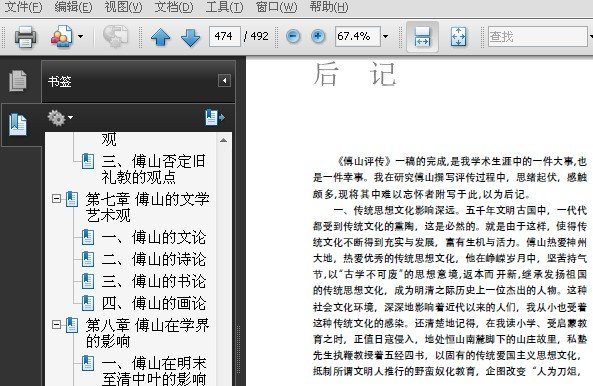
Task: Click the bookmark icon beside 一、傅山在明末至清中叶的影响
Action: (88, 363)
